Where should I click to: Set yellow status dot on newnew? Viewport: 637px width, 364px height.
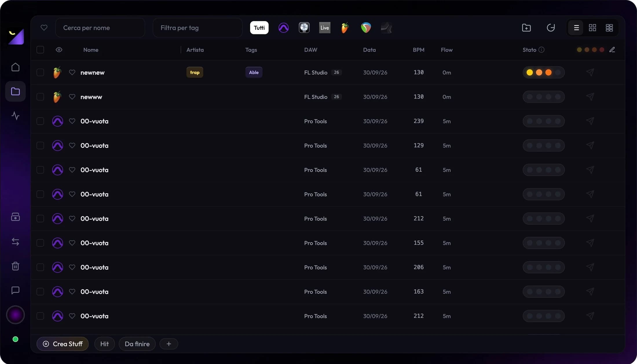click(530, 72)
